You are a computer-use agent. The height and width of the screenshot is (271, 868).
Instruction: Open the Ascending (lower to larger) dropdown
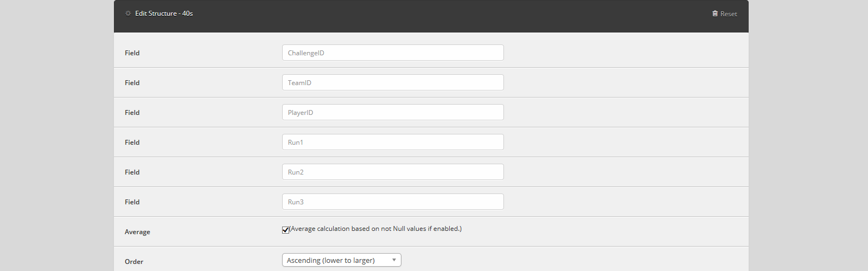coord(341,260)
